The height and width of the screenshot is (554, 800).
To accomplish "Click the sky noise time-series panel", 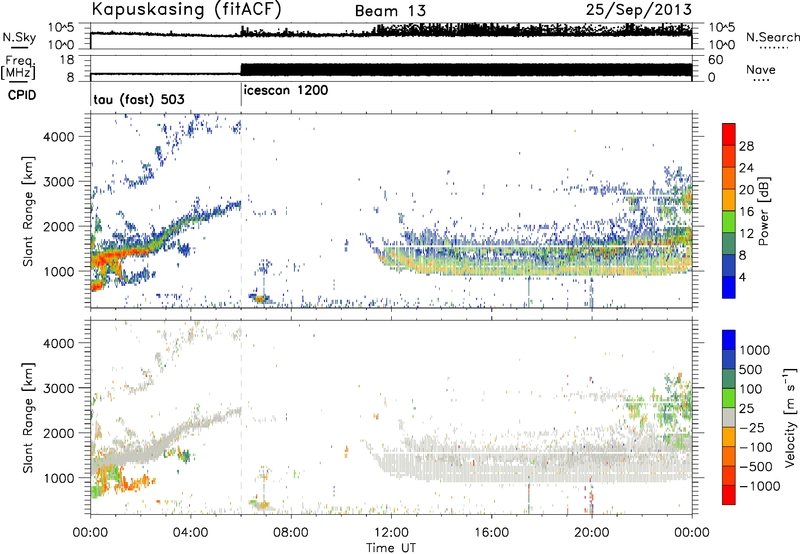I will [391, 36].
